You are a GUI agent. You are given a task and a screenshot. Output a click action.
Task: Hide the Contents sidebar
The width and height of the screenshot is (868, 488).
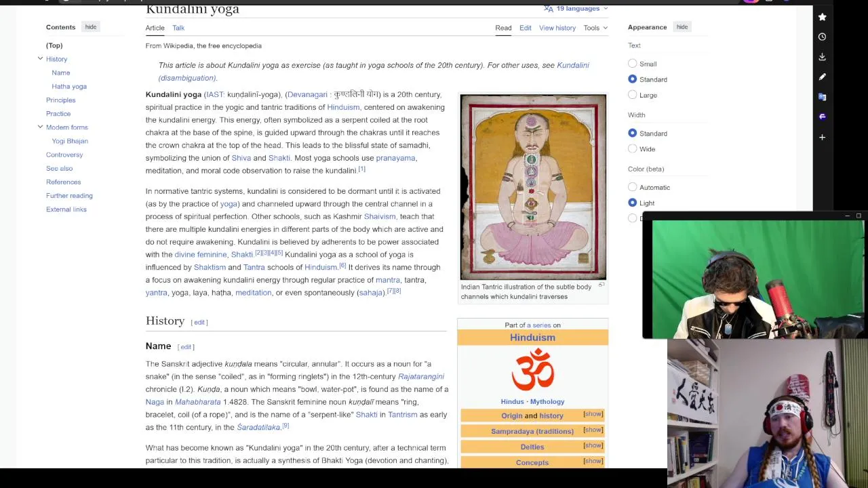tap(91, 27)
